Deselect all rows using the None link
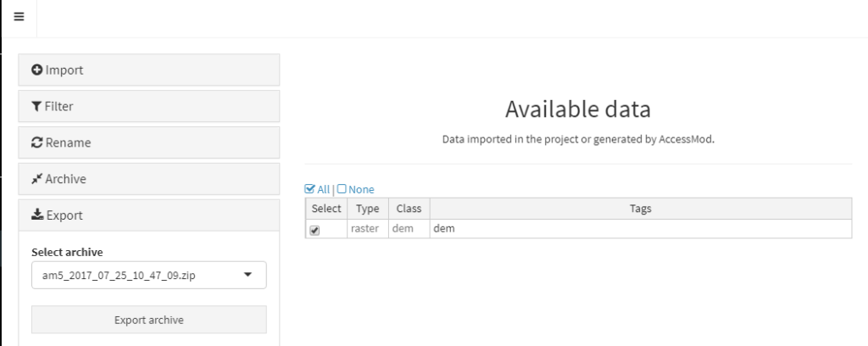 click(356, 189)
